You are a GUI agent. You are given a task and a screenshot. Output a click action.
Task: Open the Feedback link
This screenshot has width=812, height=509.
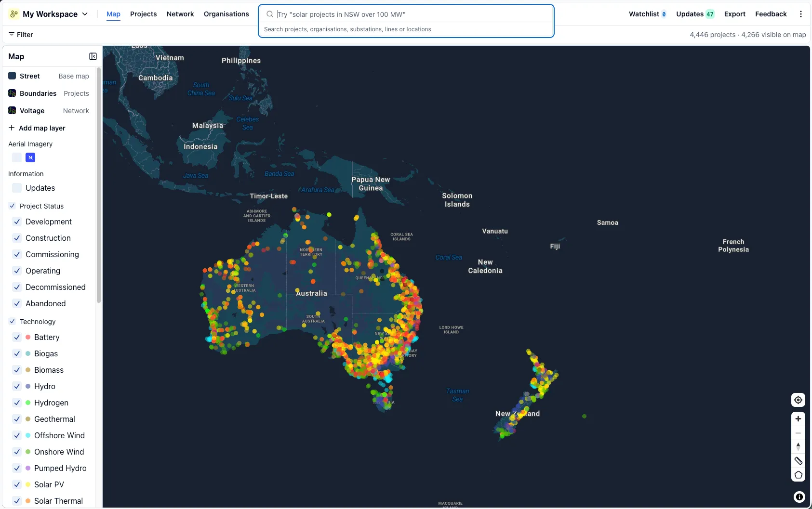[x=771, y=14]
